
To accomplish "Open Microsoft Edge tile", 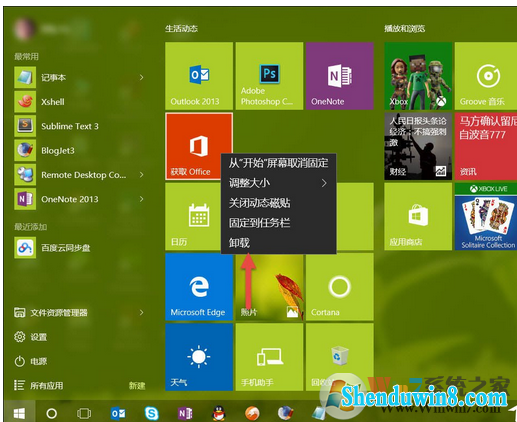I will point(199,287).
